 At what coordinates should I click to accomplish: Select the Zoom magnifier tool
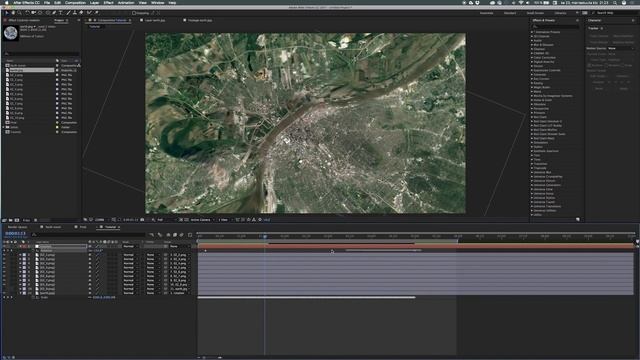[19, 13]
